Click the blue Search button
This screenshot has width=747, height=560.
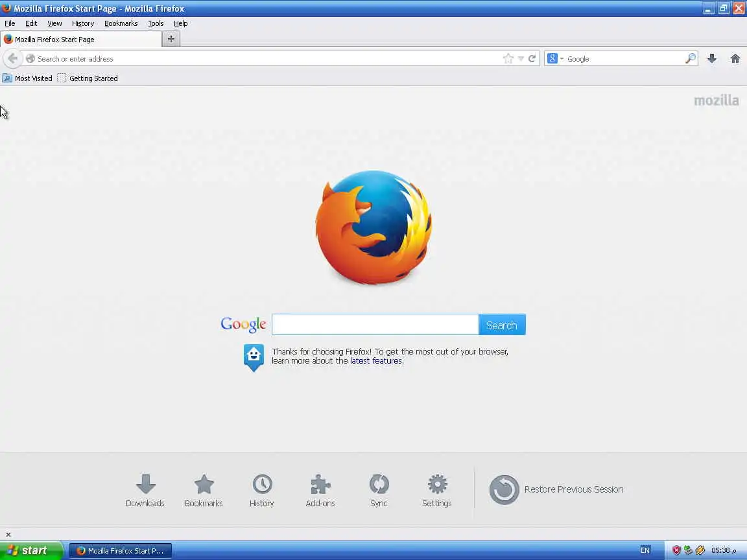pos(502,325)
